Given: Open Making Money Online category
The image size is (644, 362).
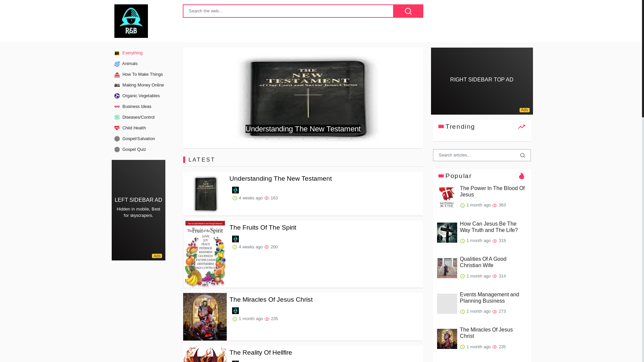Looking at the screenshot, I should pyautogui.click(x=143, y=85).
